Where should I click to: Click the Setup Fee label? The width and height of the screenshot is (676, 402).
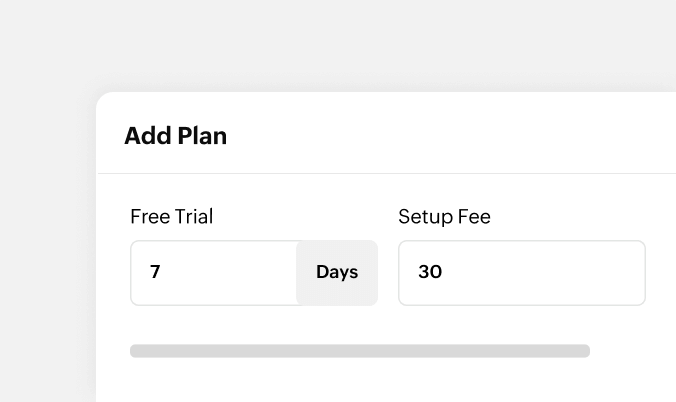point(444,216)
